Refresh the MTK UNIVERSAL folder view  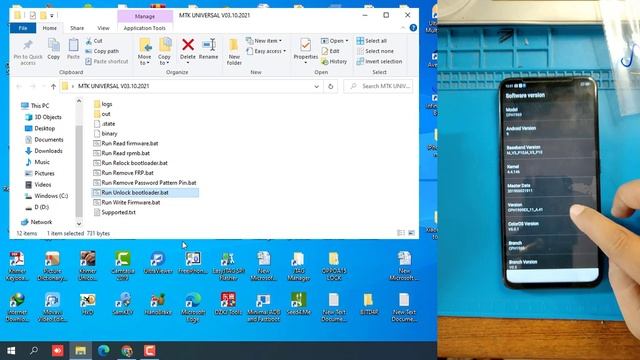tap(331, 86)
